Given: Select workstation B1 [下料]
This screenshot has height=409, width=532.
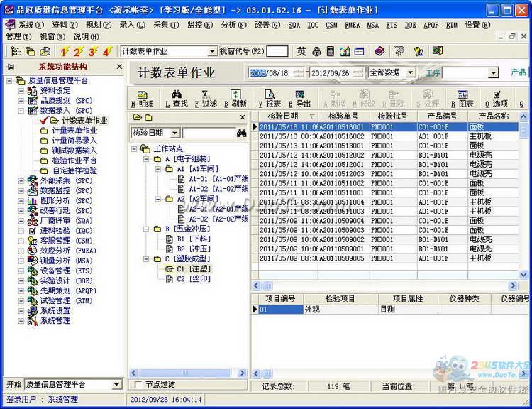Looking at the screenshot, I should pyautogui.click(x=194, y=239).
